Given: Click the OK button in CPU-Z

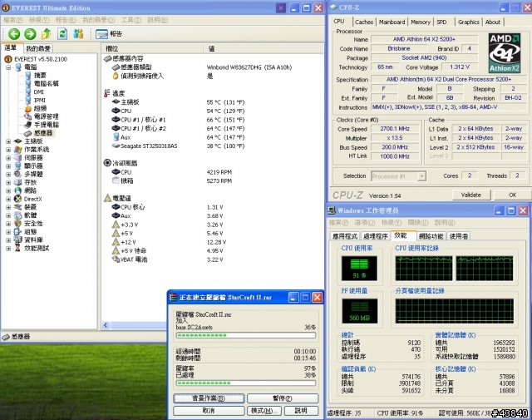Looking at the screenshot, I should [512, 195].
